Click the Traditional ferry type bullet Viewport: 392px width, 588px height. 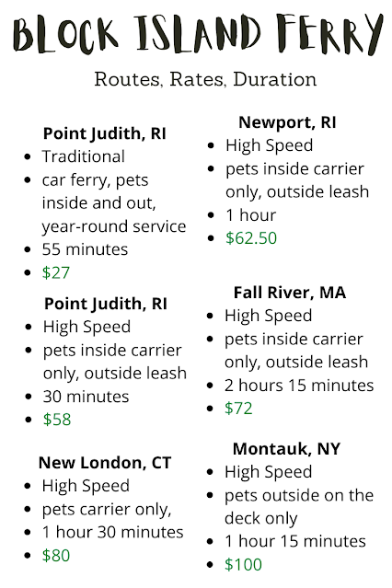pyautogui.click(x=83, y=156)
